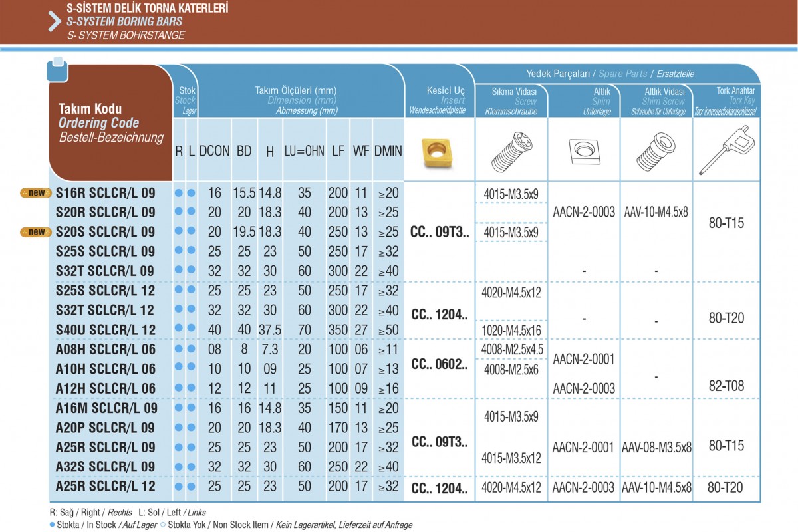Click the LF value 350
The height and width of the screenshot is (532, 798).
coord(338,330)
